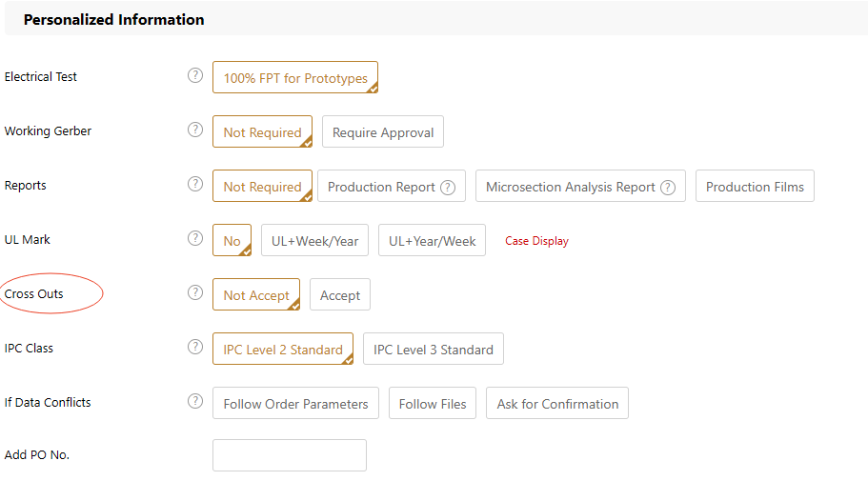Choose Follow Files for data conflicts

pyautogui.click(x=433, y=404)
